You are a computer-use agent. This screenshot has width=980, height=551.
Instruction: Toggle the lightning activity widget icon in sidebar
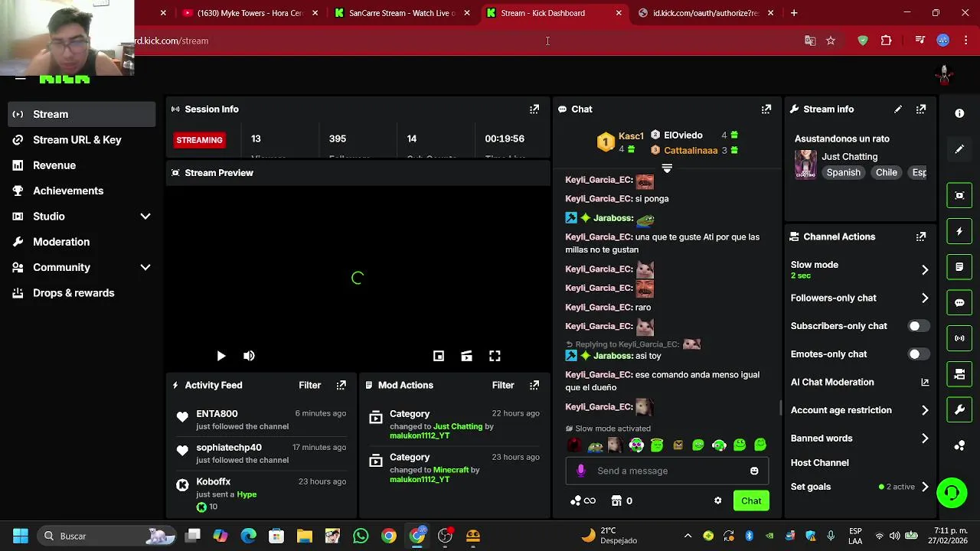[959, 231]
